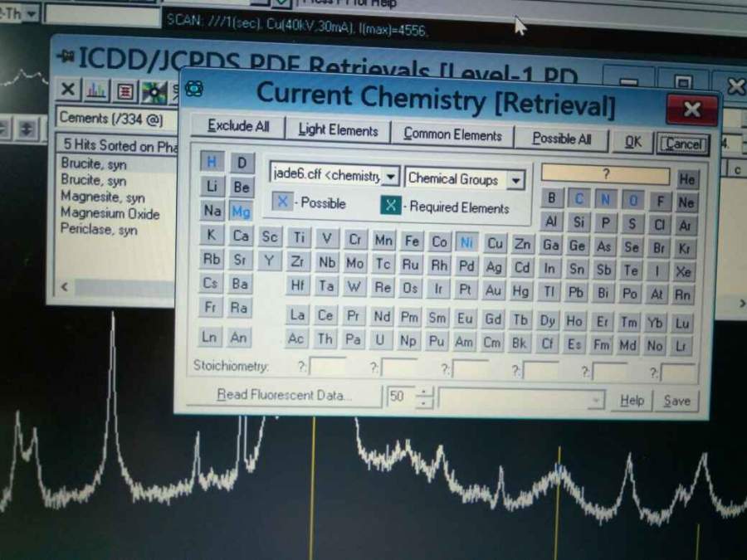Click the blue Possible X legend box
This screenshot has height=560, width=747.
point(282,202)
